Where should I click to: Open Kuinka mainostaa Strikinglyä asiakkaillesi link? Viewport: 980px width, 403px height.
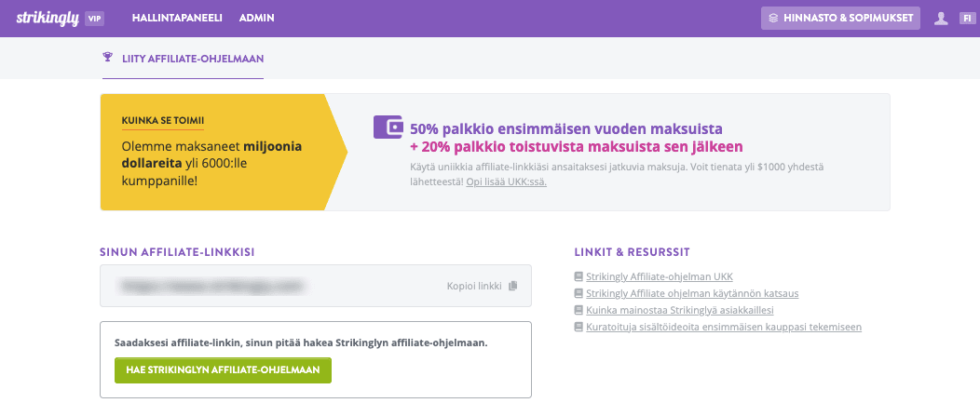[x=680, y=310]
